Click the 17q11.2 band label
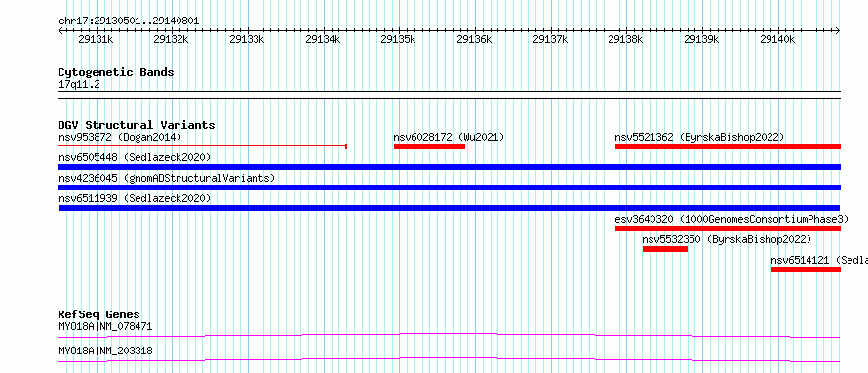Viewport: 868px width, 373px height. 79,85
